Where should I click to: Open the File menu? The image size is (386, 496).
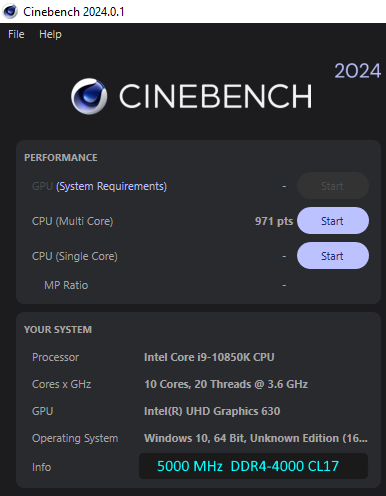16,34
